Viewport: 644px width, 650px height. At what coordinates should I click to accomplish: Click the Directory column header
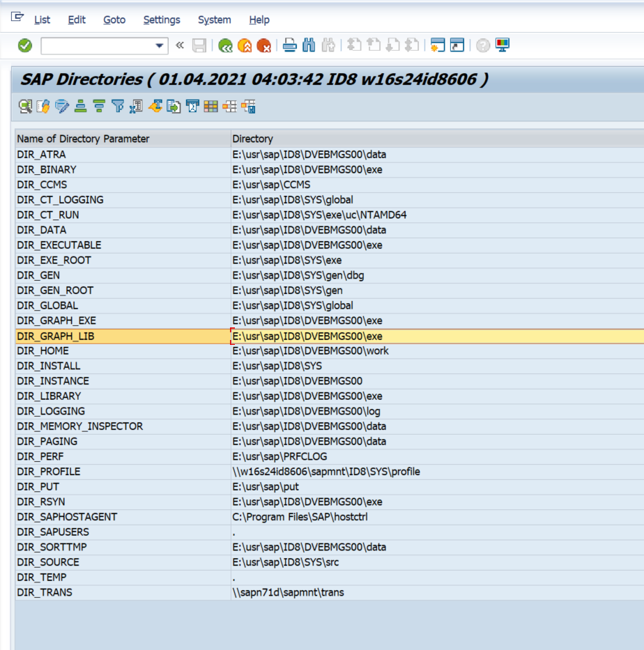coord(252,139)
